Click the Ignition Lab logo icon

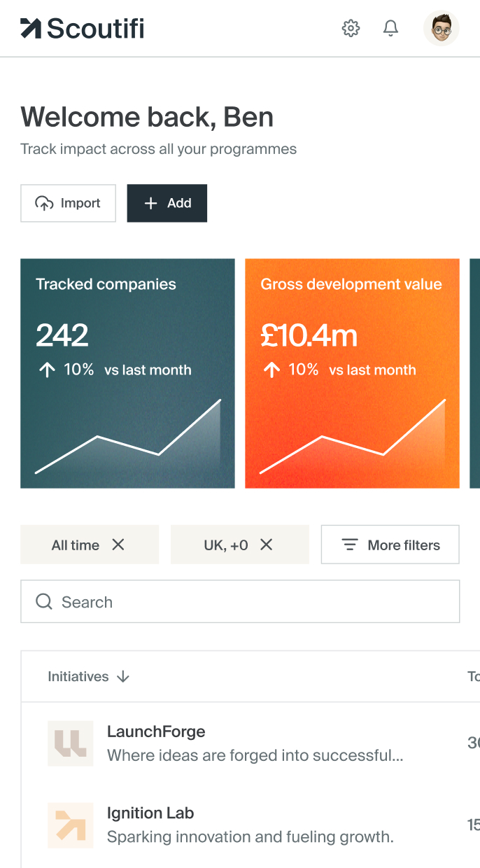[x=71, y=825]
